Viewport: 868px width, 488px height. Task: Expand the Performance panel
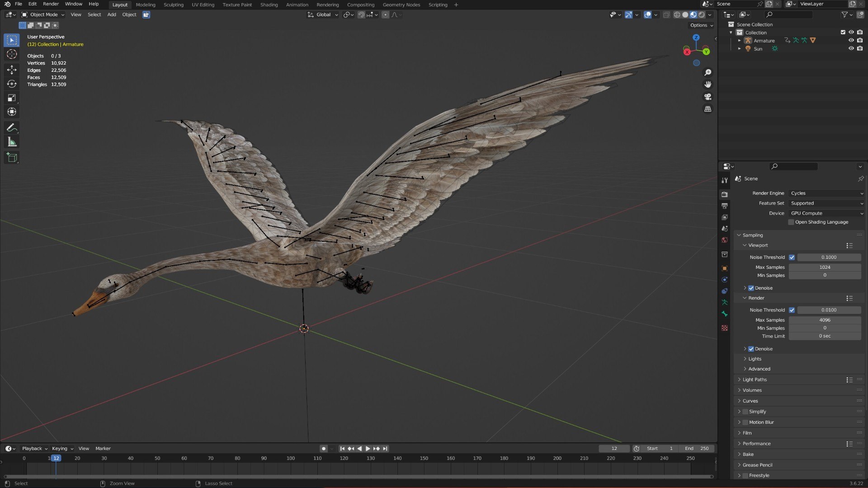pos(756,444)
